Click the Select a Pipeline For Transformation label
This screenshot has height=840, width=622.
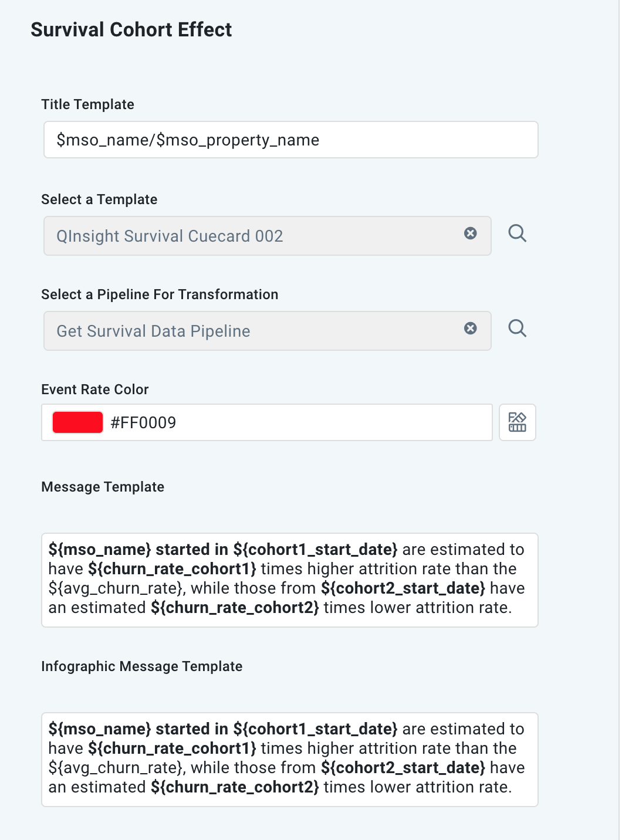[x=160, y=294]
